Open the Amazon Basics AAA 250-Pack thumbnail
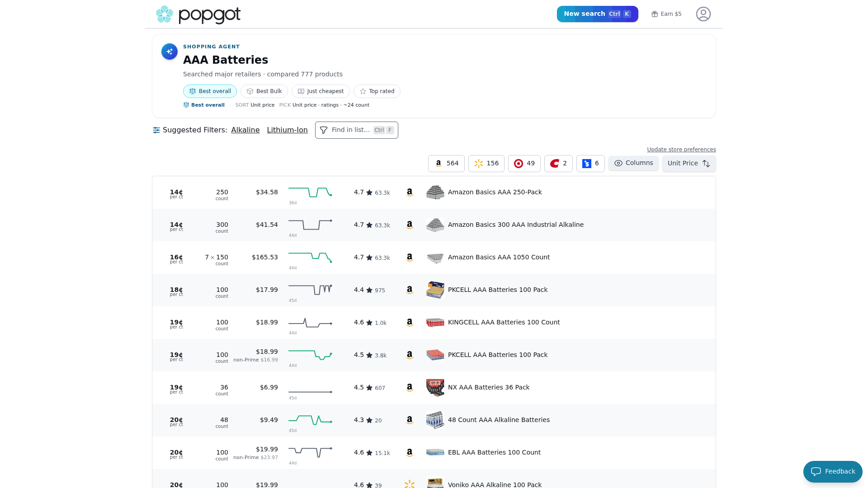The image size is (868, 488). (435, 192)
